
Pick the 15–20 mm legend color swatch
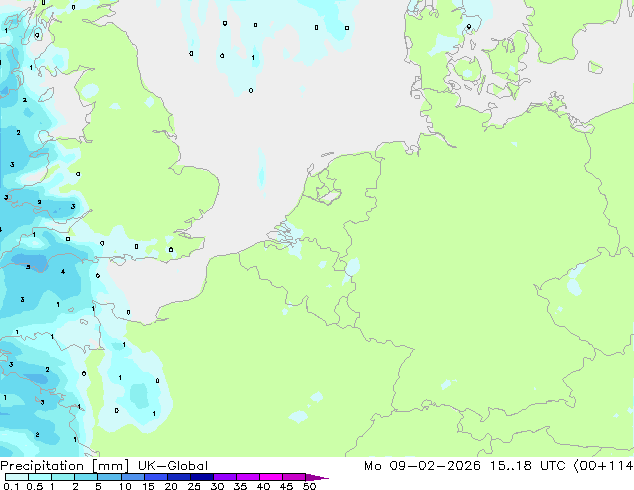(156, 477)
